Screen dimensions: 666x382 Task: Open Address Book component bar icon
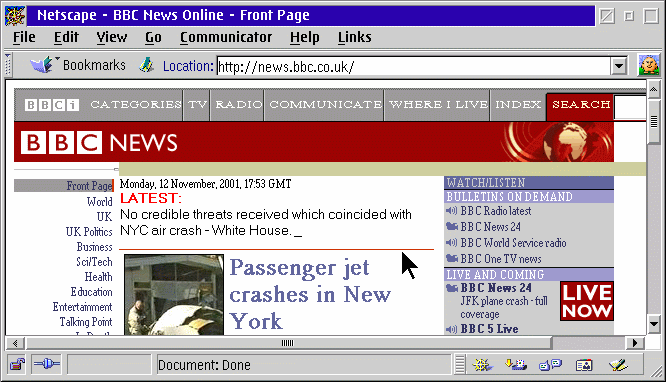[x=584, y=365]
